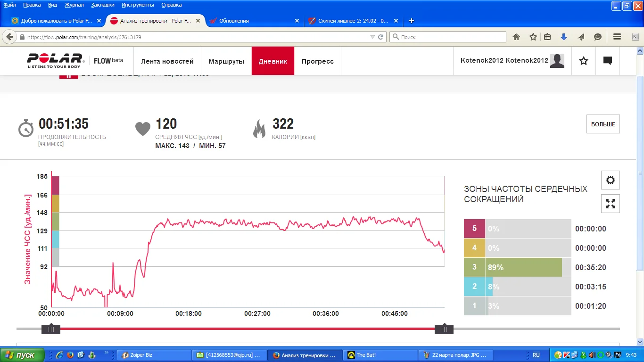Image resolution: width=644 pixels, height=362 pixels.
Task: Open the qip.ru taskbar window
Action: point(229,355)
